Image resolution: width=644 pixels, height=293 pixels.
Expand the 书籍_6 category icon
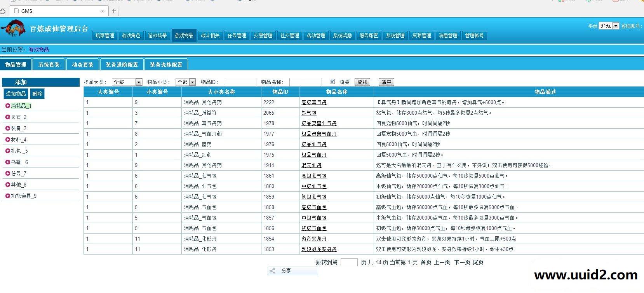coord(7,162)
